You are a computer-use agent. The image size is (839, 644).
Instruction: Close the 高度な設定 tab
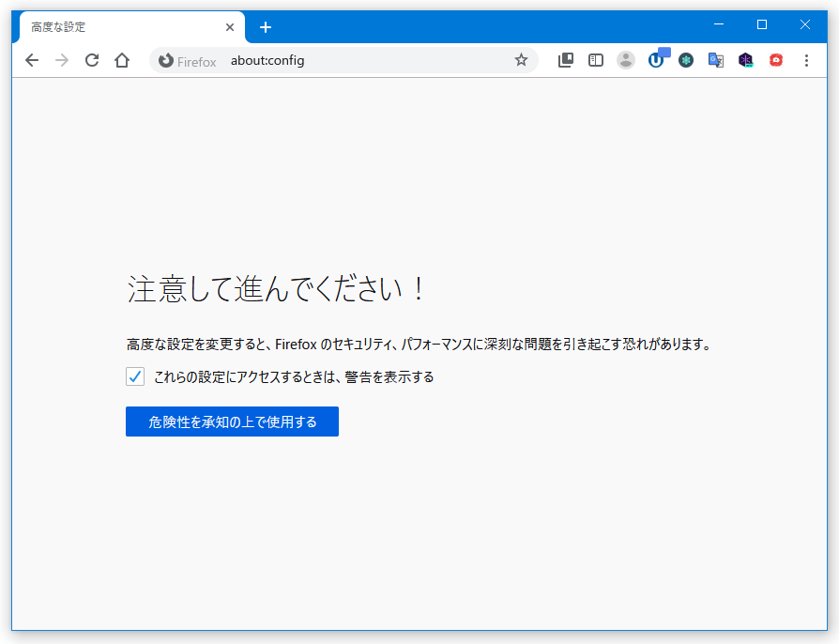point(230,27)
